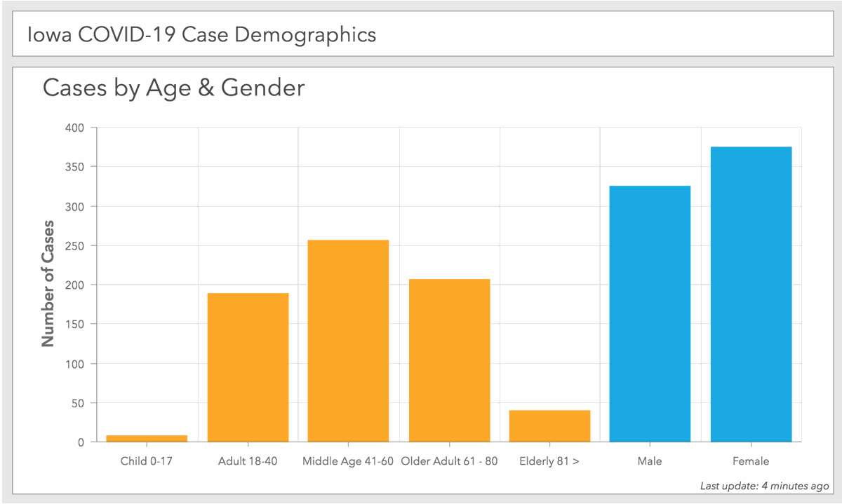Image resolution: width=842 pixels, height=504 pixels.
Task: Click the "Female" axis label
Action: pos(751,461)
